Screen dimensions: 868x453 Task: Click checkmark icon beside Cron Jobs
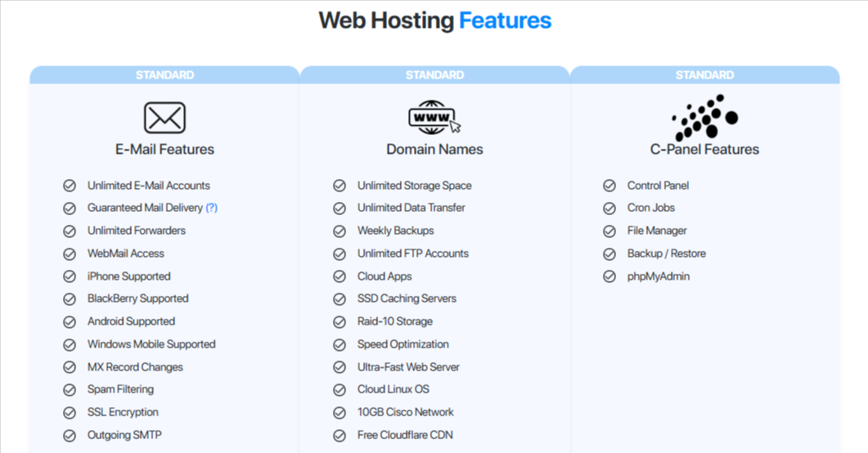[609, 209]
